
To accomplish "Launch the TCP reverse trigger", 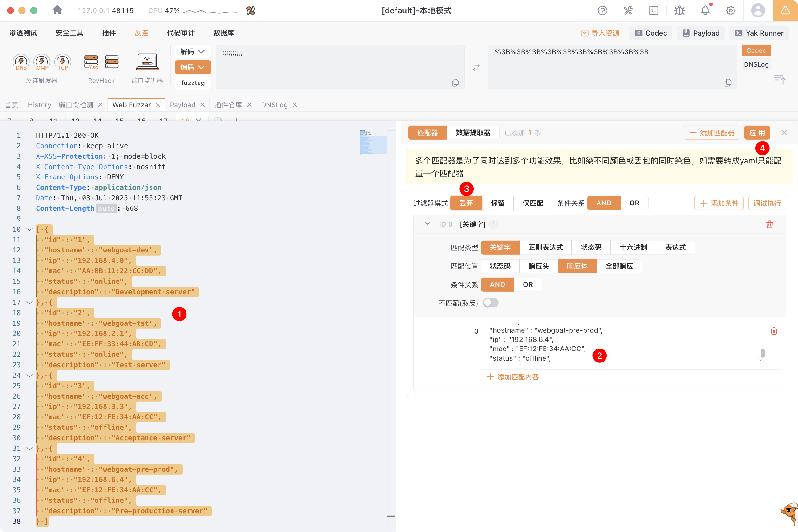I will point(63,62).
